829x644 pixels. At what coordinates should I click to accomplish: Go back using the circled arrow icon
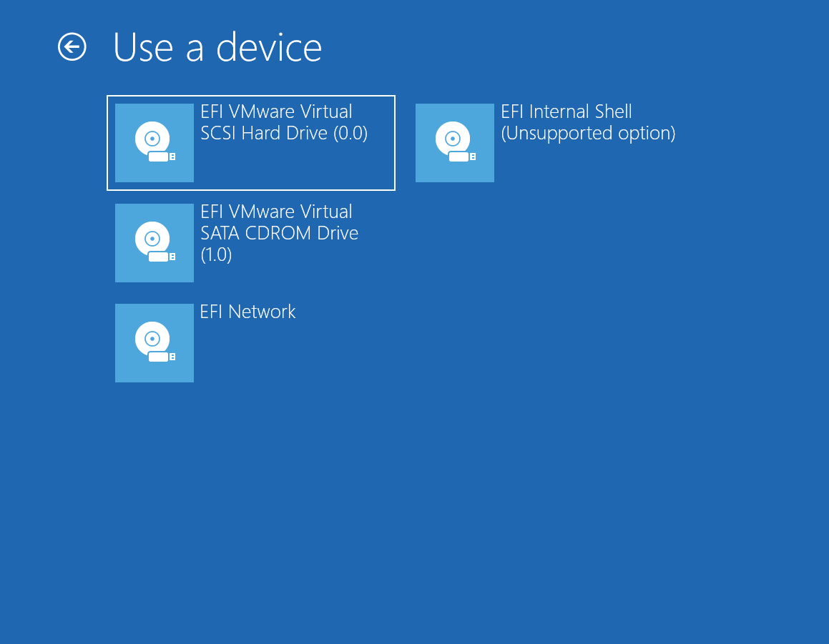[x=72, y=47]
